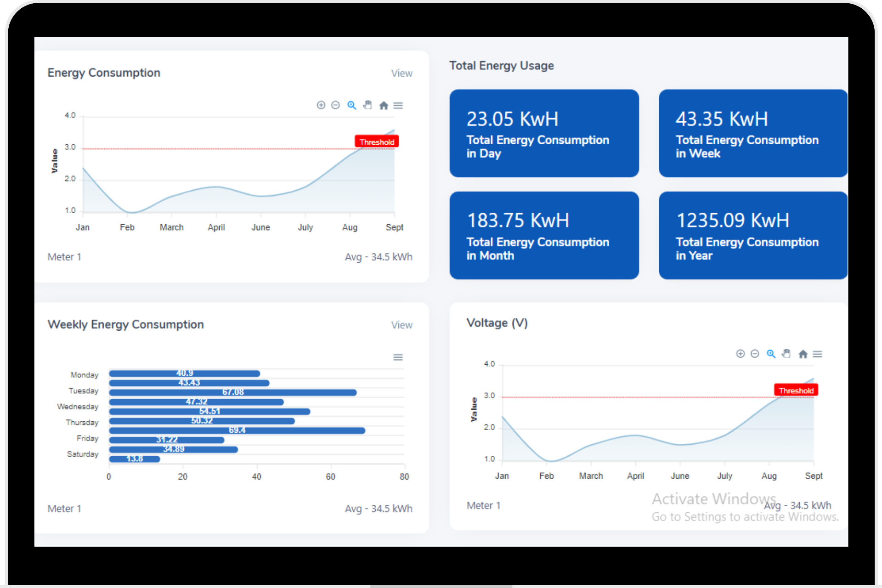Screen dimensions: 882x588
Task: Click Avg - 34.5 kWh under Weekly Energy chart
Action: coord(379,509)
